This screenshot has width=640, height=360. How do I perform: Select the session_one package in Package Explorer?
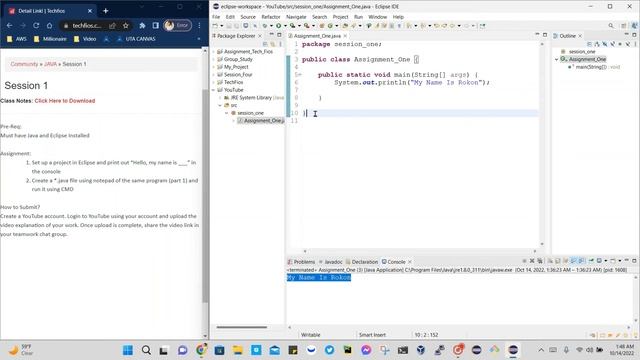click(247, 113)
